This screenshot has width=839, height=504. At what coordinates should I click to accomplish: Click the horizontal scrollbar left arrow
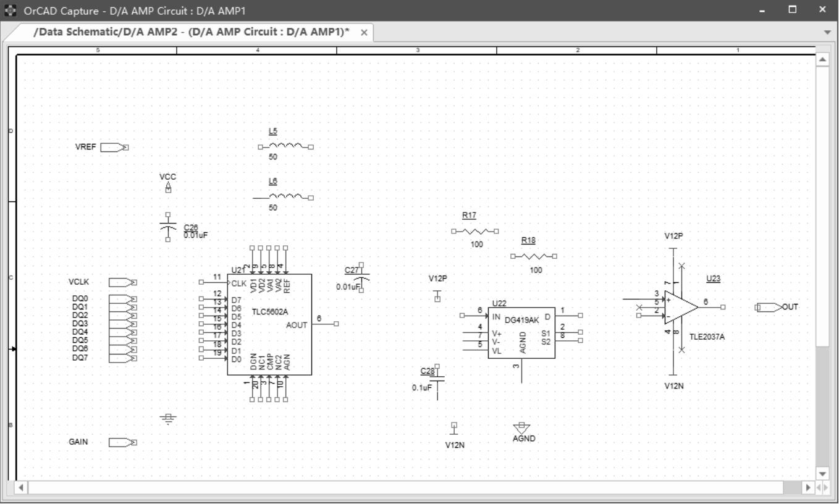pos(21,487)
